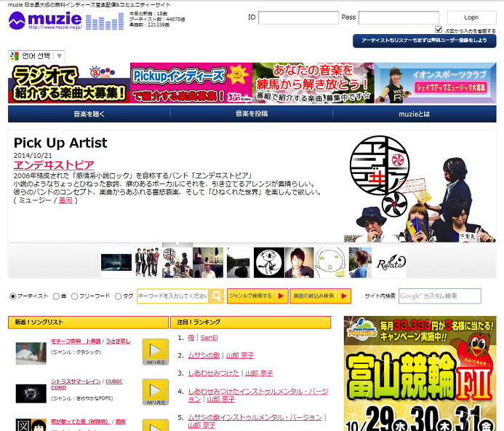
Task: Open the CUBIC CORD artist link
Action: pyautogui.click(x=114, y=381)
